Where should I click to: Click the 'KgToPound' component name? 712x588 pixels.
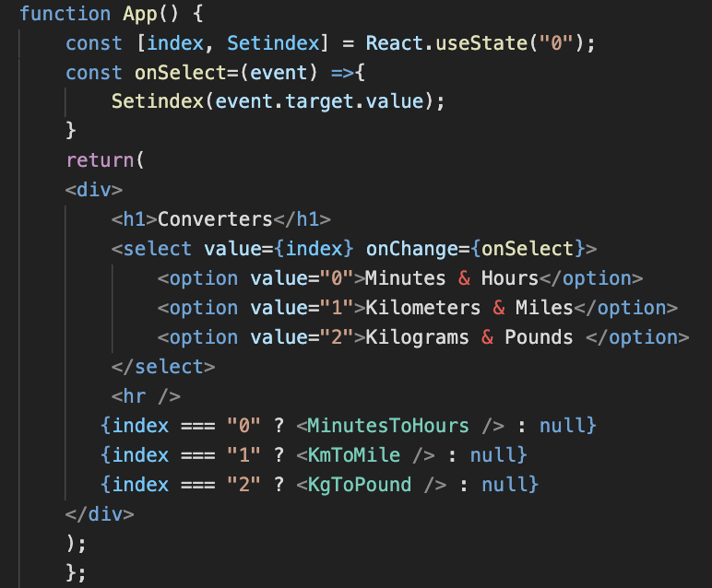coord(360,485)
